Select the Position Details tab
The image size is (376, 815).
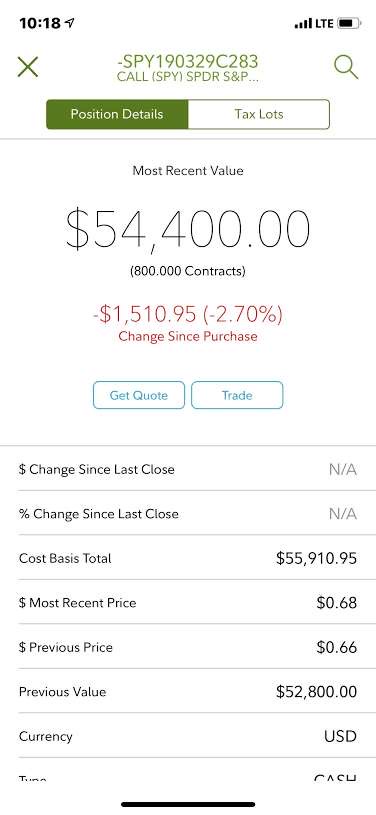[x=117, y=114]
